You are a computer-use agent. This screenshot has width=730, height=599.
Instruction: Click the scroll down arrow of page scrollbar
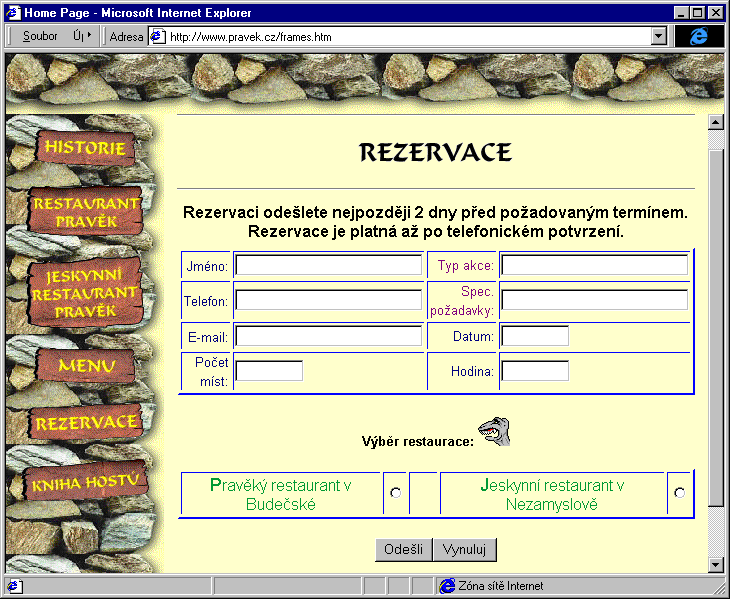pyautogui.click(x=715, y=565)
